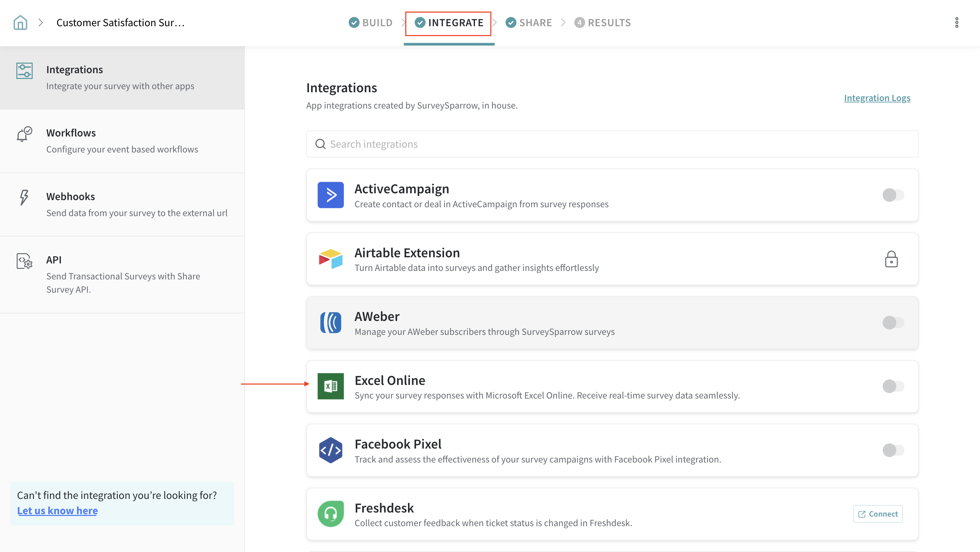Click the Excel Online logo icon
The image size is (980, 552).
point(330,386)
